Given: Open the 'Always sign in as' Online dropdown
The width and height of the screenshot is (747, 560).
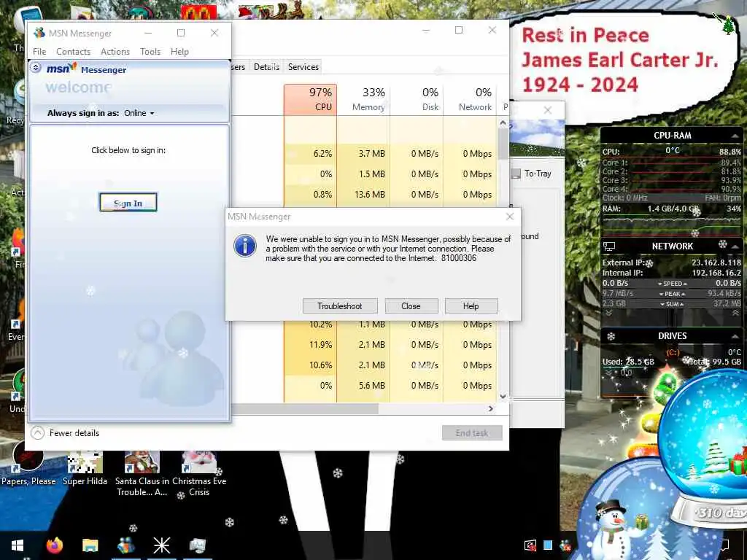Looking at the screenshot, I should pos(139,113).
